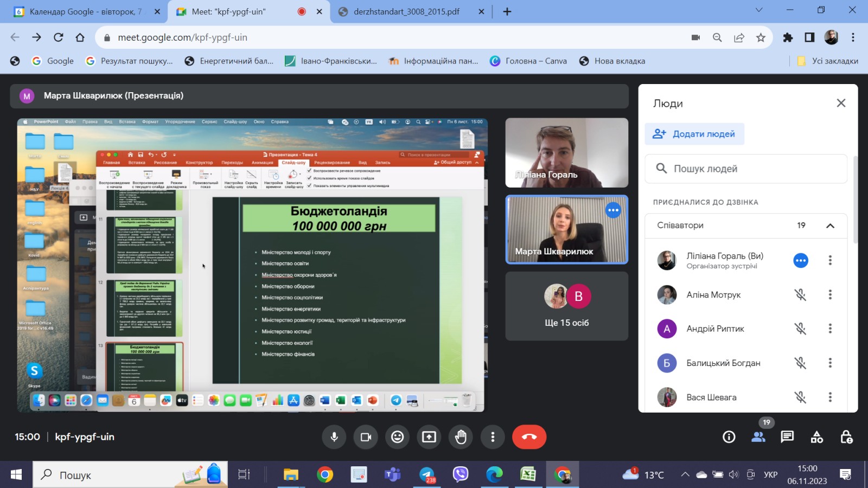This screenshot has height=488, width=868.
Task: Open host controls lock icon
Action: point(846,437)
